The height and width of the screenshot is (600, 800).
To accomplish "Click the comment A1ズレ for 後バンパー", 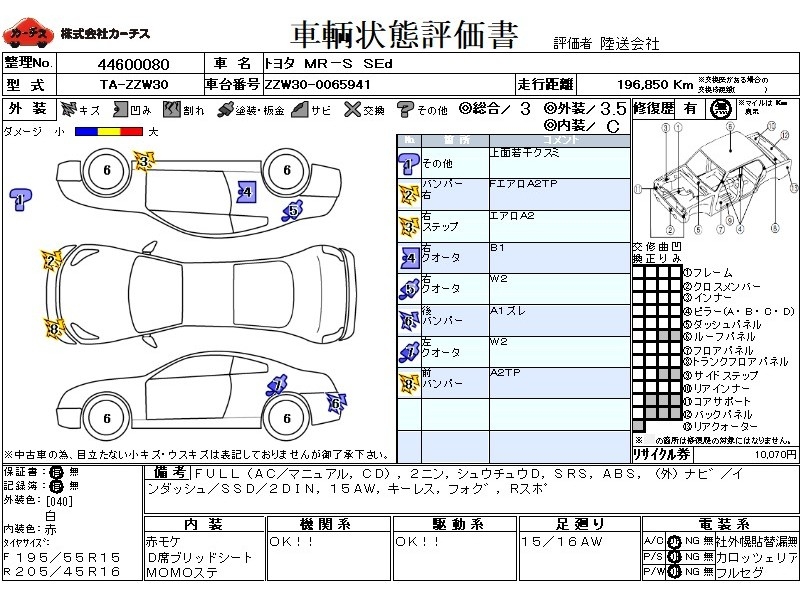I will [x=508, y=311].
